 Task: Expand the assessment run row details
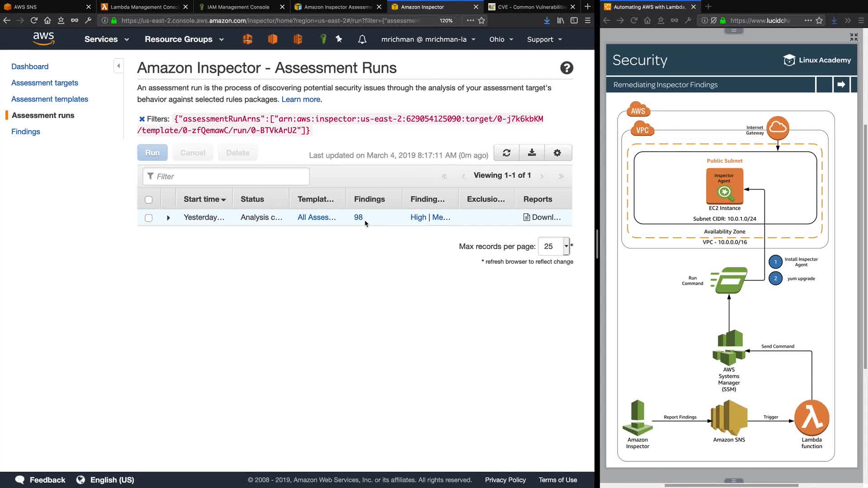pos(168,218)
